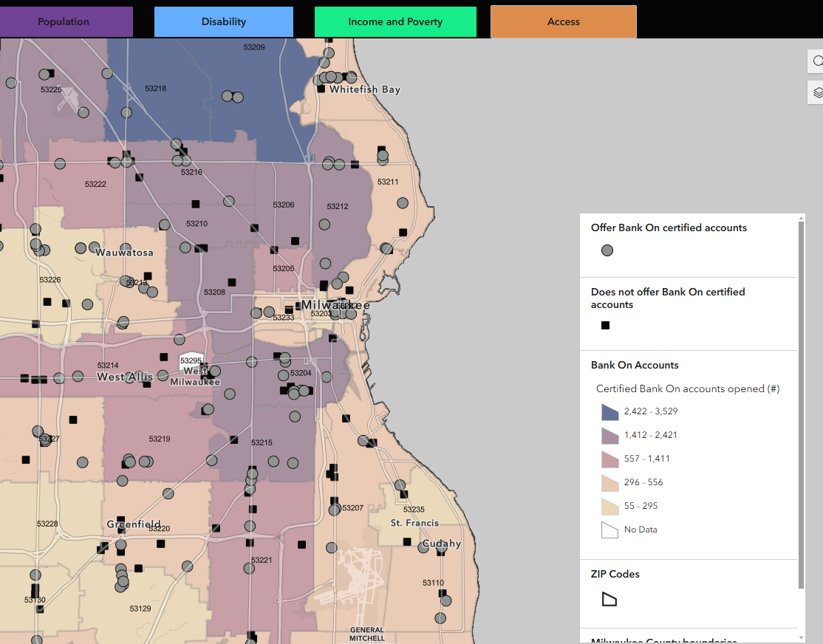823x644 pixels.
Task: Click the ZIP Codes polygon symbol
Action: (x=609, y=599)
